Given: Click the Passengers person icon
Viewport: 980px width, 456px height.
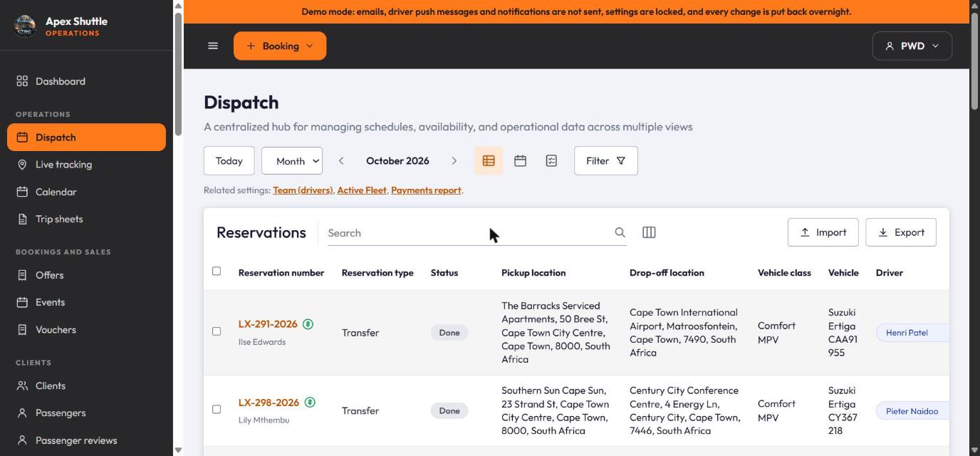Looking at the screenshot, I should click(22, 413).
